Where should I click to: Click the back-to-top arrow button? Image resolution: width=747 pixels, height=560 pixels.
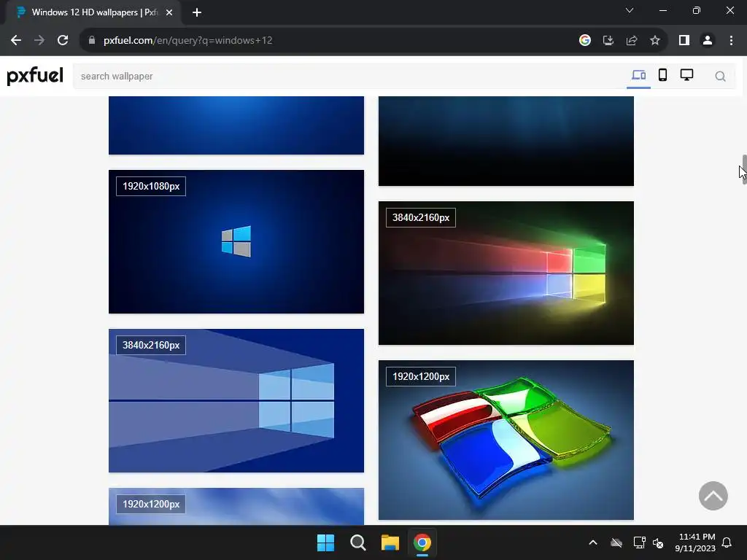713,496
